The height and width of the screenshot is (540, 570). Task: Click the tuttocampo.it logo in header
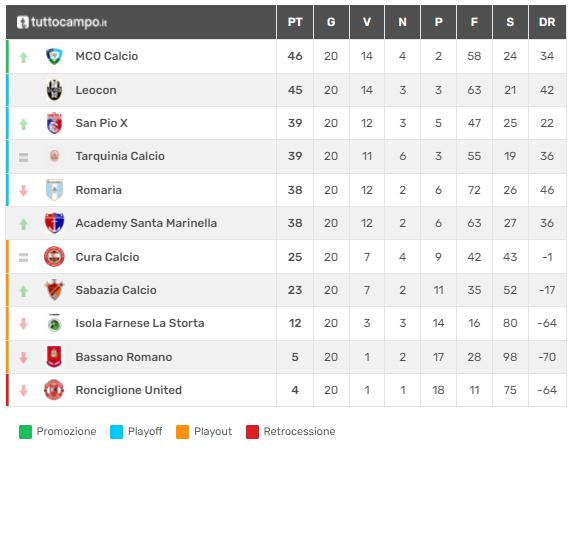pos(62,22)
